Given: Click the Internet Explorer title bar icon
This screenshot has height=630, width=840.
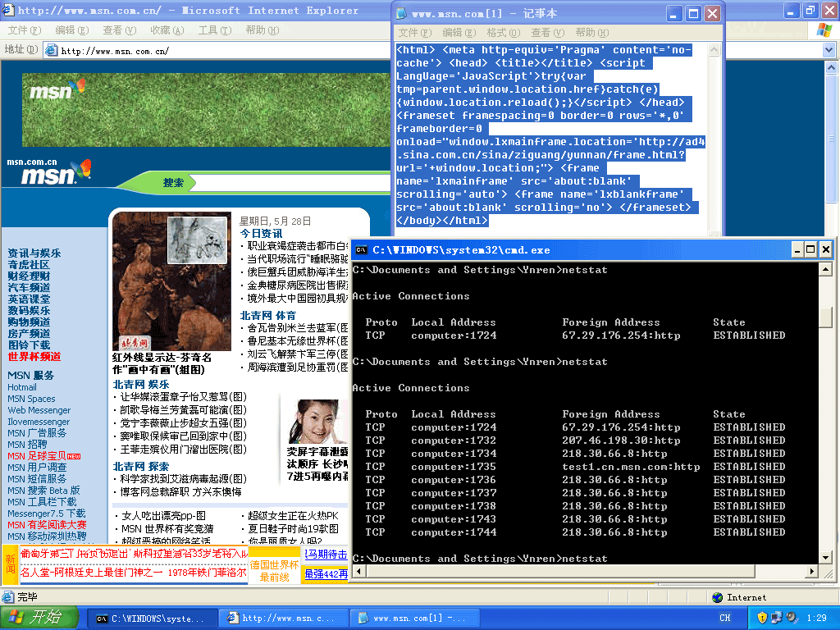Looking at the screenshot, I should point(8,10).
